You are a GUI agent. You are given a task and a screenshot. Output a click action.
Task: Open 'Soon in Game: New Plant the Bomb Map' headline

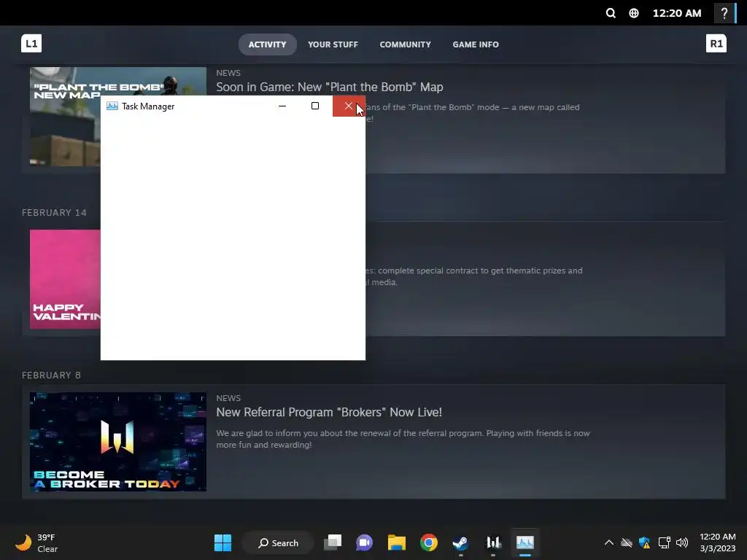pyautogui.click(x=330, y=87)
